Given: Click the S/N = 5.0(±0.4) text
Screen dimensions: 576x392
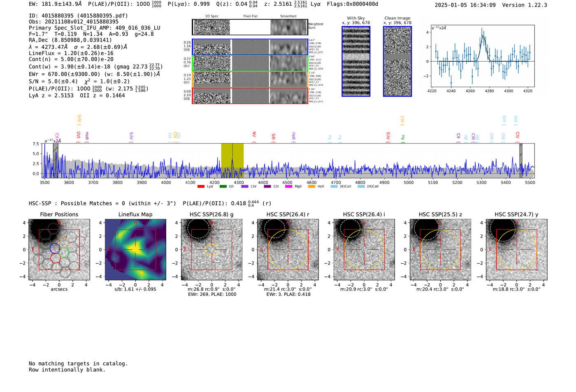Looking at the screenshot, I should [x=53, y=81].
